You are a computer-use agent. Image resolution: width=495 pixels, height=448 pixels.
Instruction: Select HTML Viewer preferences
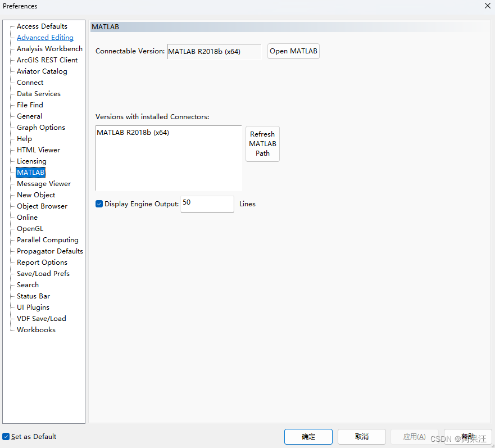39,150
